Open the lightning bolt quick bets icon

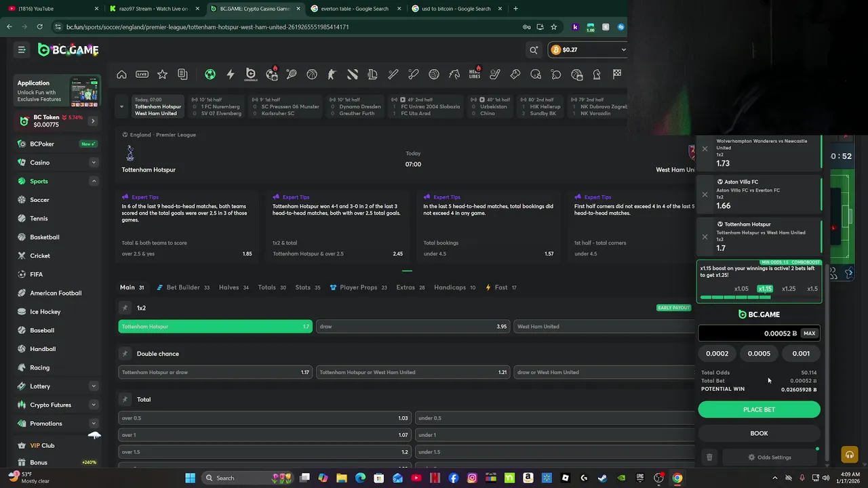(231, 75)
